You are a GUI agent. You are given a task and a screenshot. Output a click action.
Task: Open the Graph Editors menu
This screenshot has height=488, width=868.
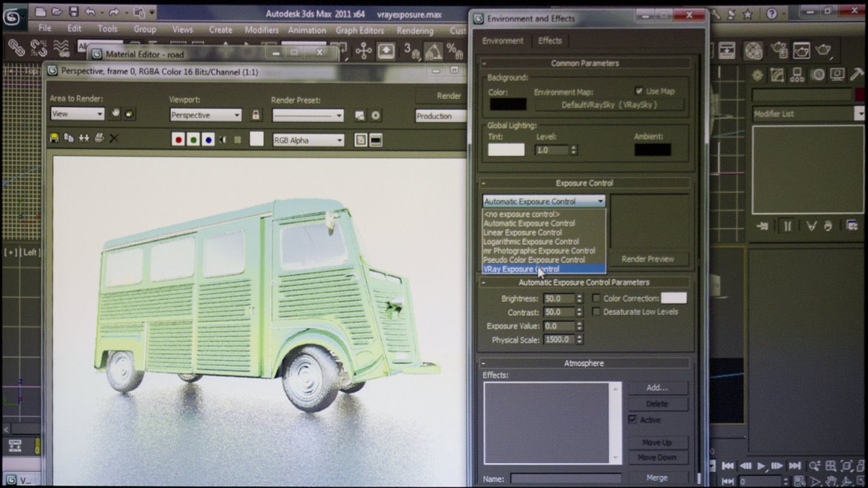[x=359, y=30]
